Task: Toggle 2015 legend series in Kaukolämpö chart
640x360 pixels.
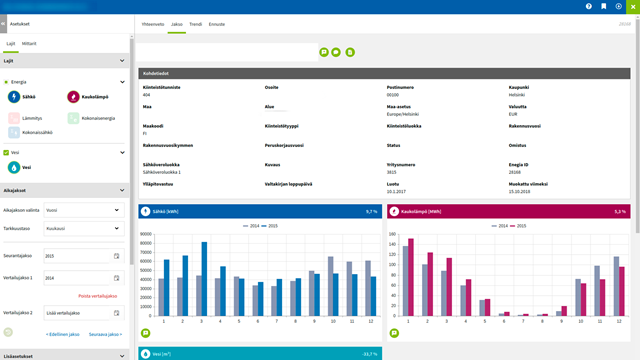Action: click(518, 226)
